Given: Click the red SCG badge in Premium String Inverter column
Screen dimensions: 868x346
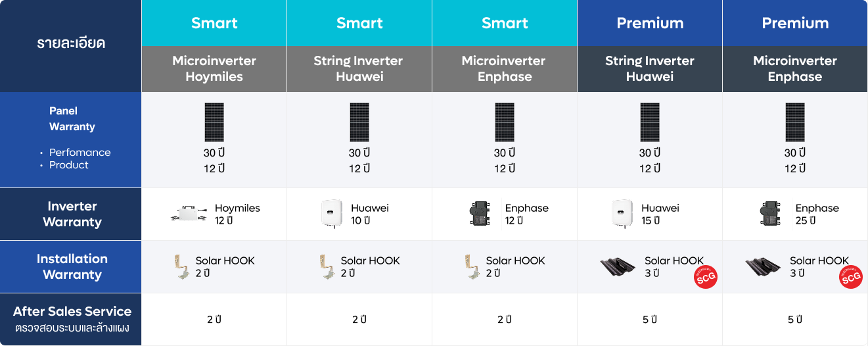Looking at the screenshot, I should (x=706, y=277).
